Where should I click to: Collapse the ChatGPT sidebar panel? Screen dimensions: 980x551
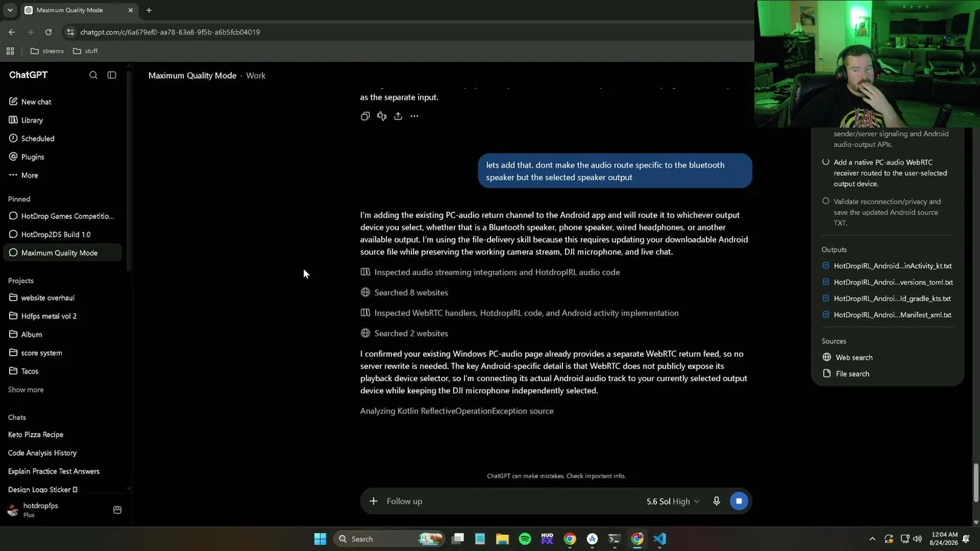pos(112,75)
